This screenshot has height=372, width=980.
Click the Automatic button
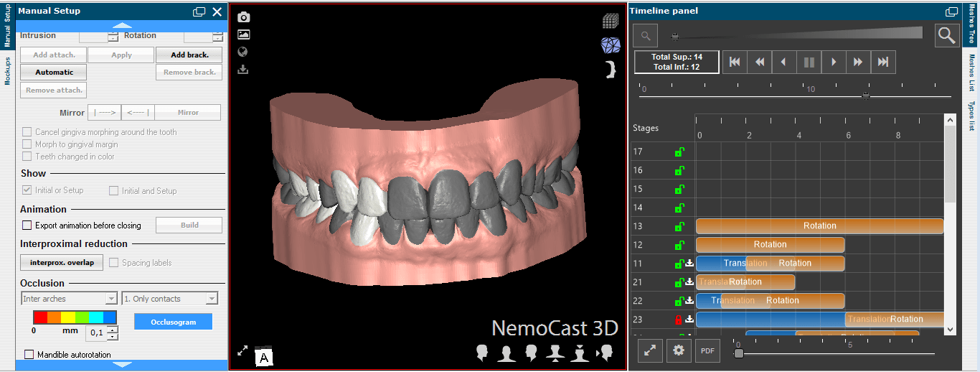(54, 72)
